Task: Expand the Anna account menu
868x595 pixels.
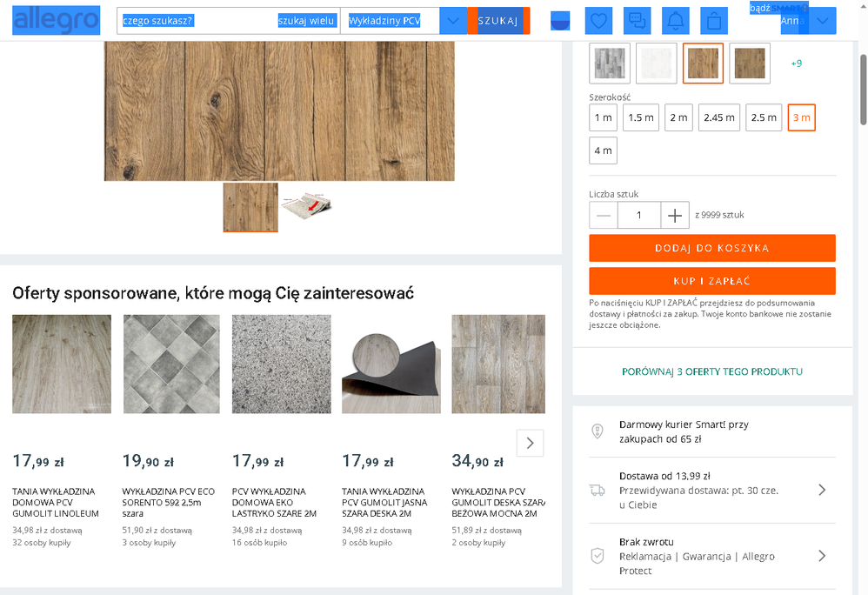Action: click(822, 21)
